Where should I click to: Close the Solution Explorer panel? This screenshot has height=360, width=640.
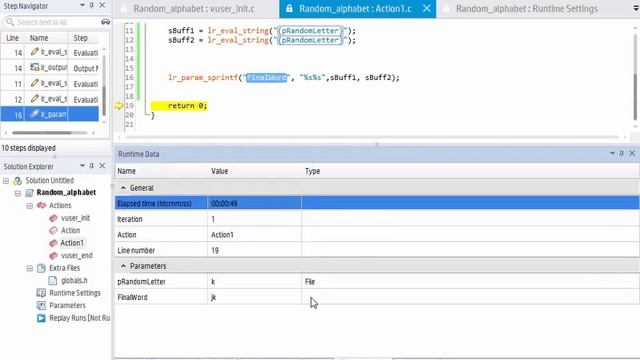coord(102,166)
